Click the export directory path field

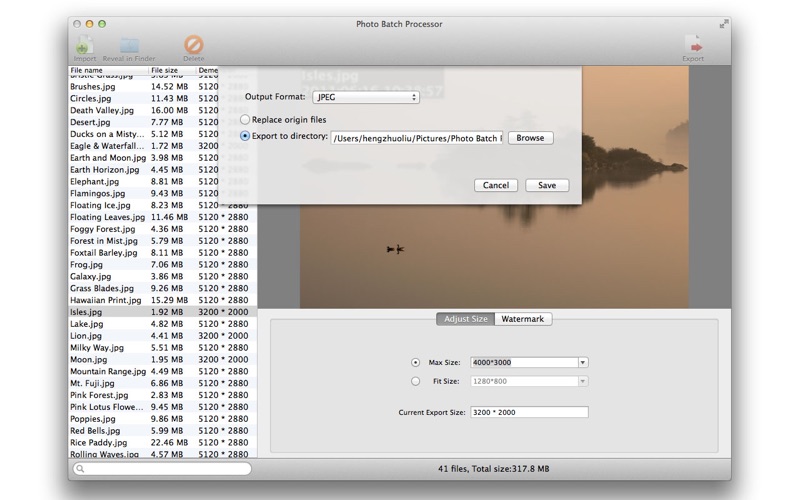click(x=416, y=138)
